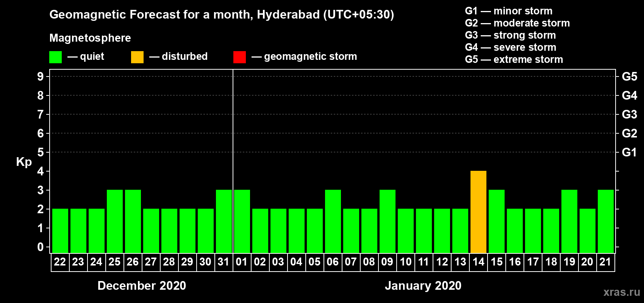Click the bar for December 31
The image size is (644, 303).
[224, 221]
